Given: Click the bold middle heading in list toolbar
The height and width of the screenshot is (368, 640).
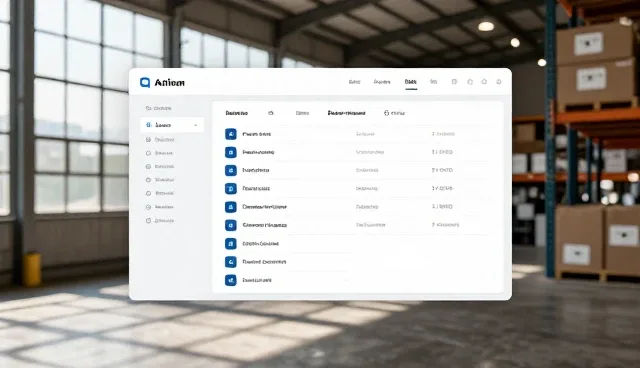Looking at the screenshot, I should pos(347,113).
